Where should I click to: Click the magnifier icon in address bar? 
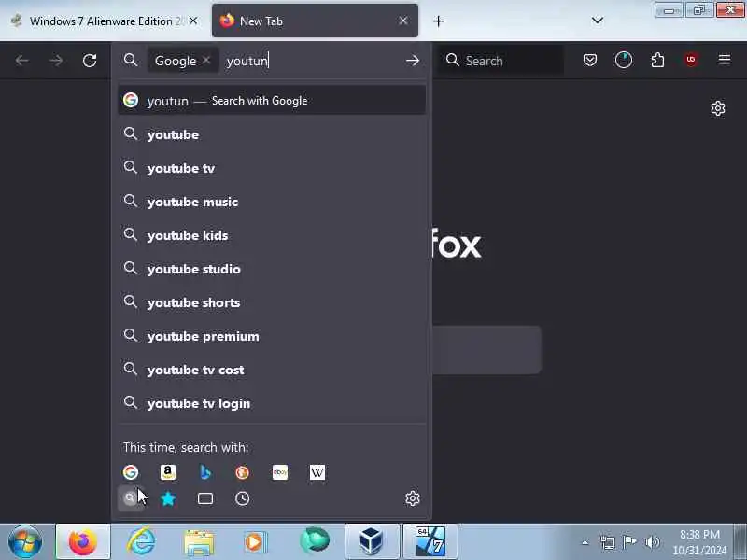130,60
